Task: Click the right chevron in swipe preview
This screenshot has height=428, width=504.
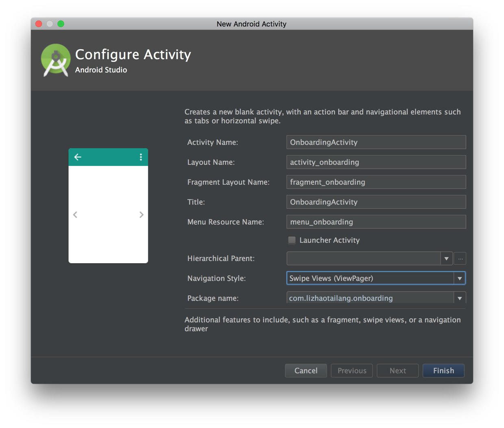Action: click(141, 215)
